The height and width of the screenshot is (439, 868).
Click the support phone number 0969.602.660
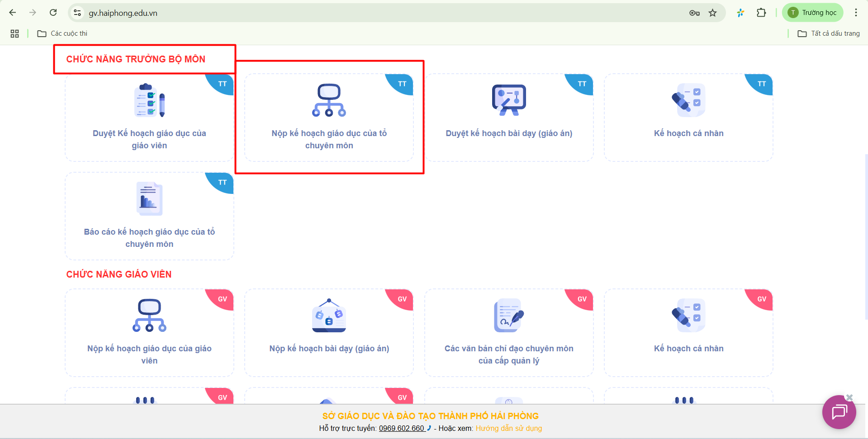401,428
